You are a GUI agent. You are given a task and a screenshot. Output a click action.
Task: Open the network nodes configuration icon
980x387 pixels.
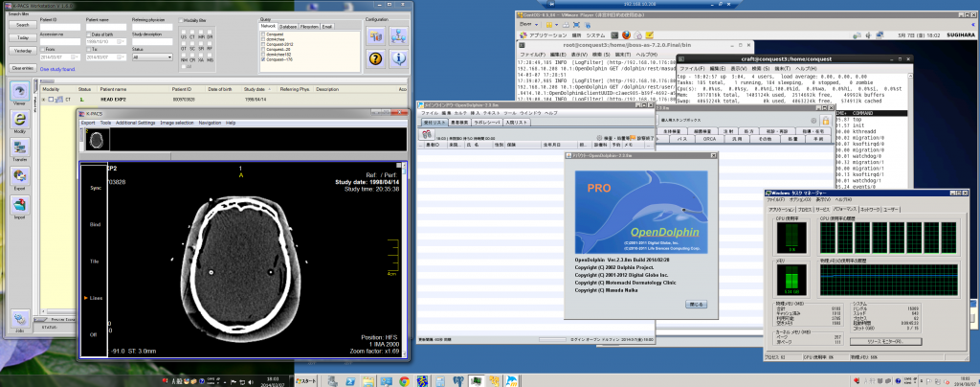pos(399,35)
